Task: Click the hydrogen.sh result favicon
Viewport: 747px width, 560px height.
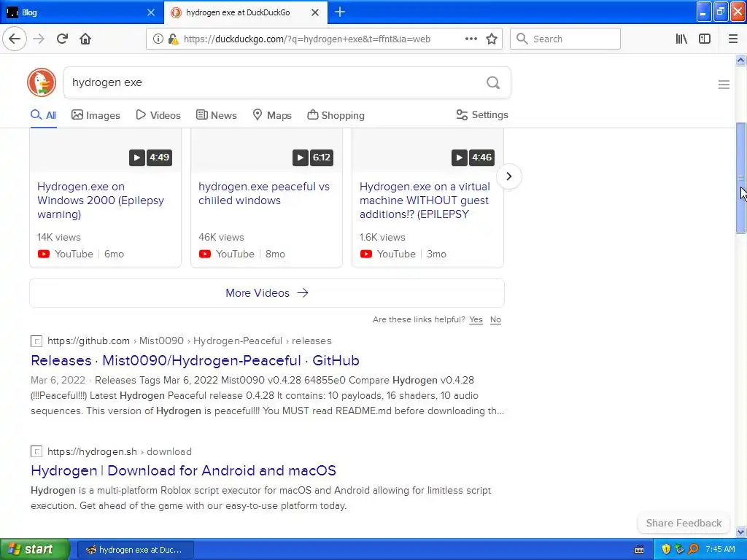Action: click(36, 451)
